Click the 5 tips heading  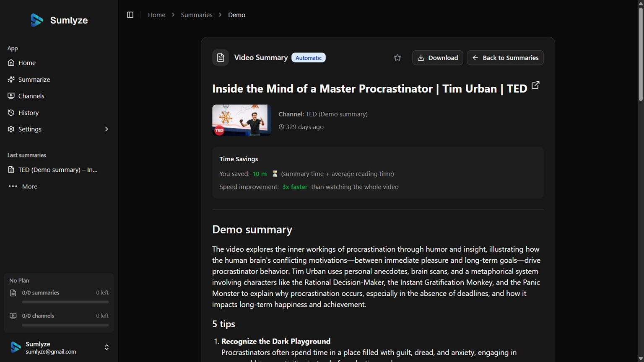click(223, 324)
